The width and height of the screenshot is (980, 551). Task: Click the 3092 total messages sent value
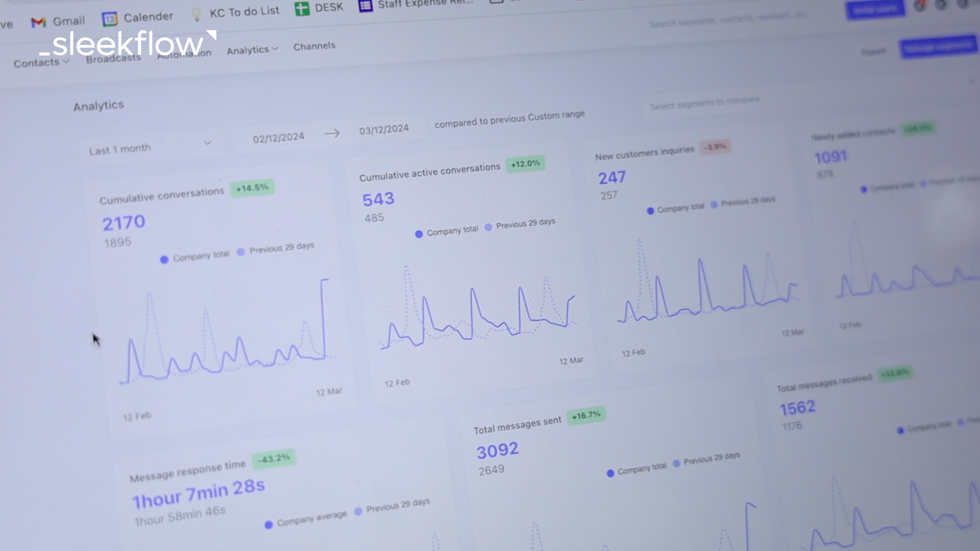[497, 450]
